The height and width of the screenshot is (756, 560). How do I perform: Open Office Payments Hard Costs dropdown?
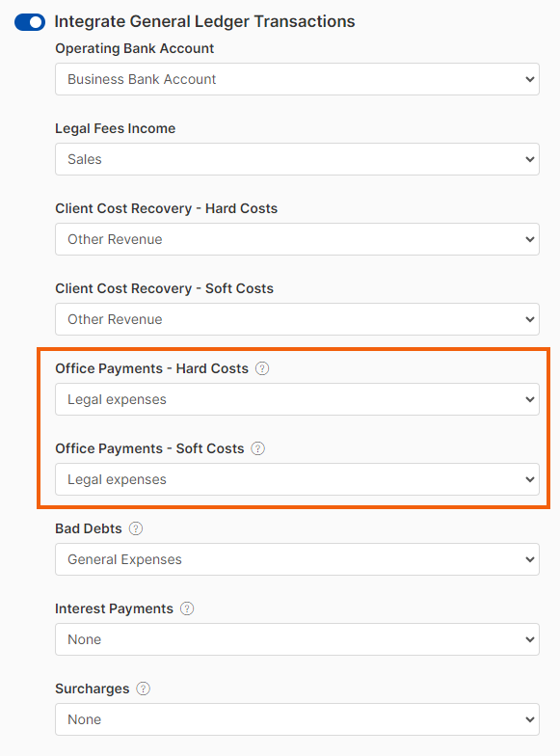297,399
